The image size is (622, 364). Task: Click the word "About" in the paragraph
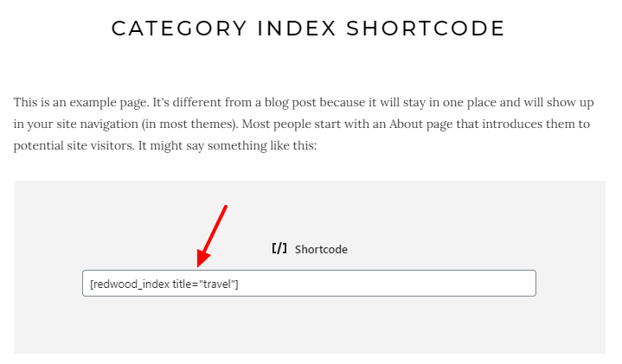point(405,125)
